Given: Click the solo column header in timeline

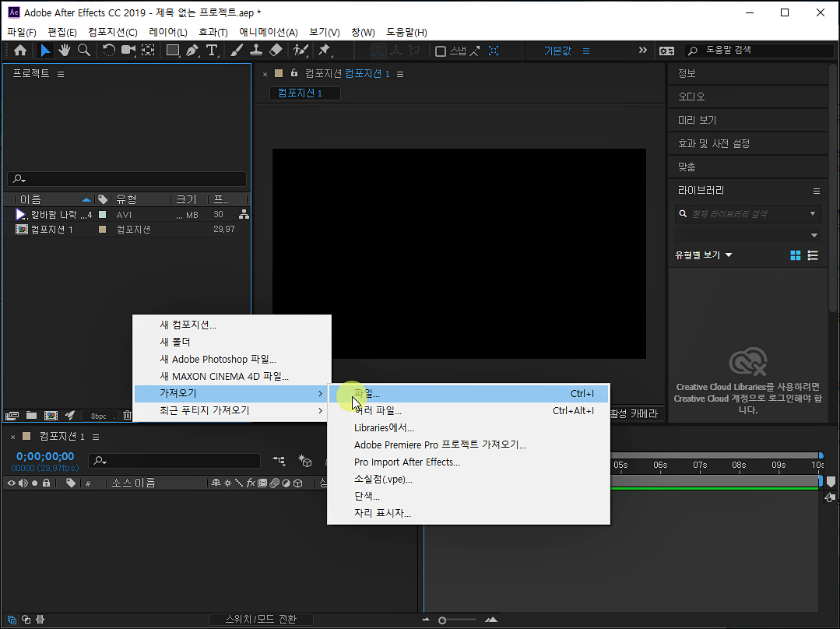Looking at the screenshot, I should pyautogui.click(x=35, y=483).
